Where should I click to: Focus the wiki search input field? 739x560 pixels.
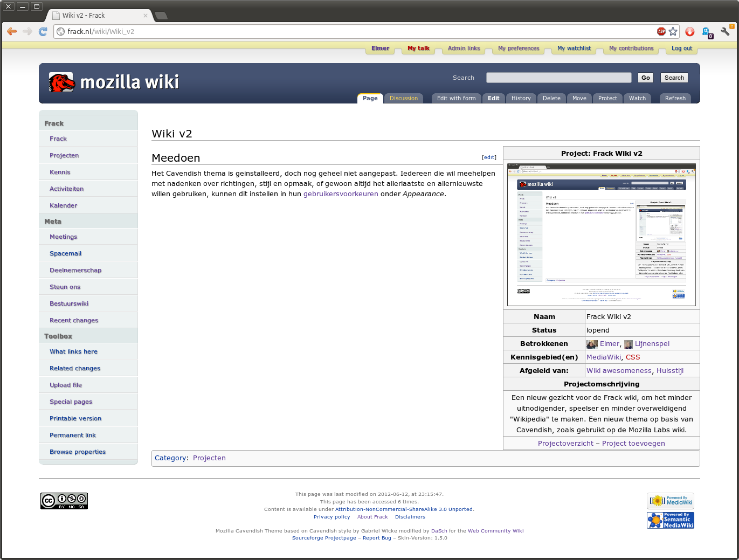click(559, 78)
